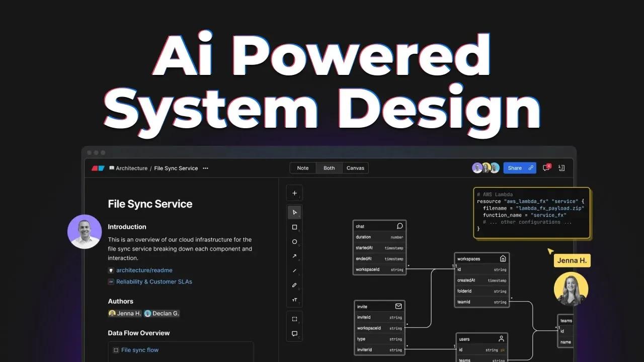
Task: Open the comments icon with notification badge
Action: [x=546, y=168]
